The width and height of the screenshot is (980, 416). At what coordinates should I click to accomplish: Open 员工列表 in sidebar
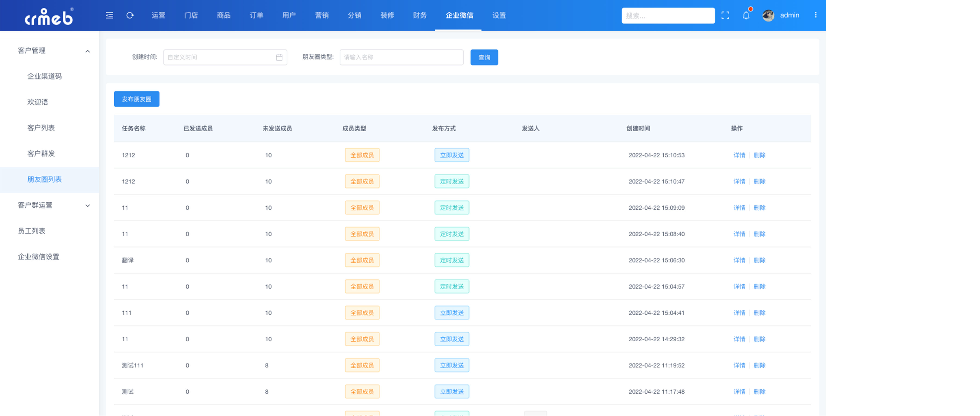(x=32, y=231)
